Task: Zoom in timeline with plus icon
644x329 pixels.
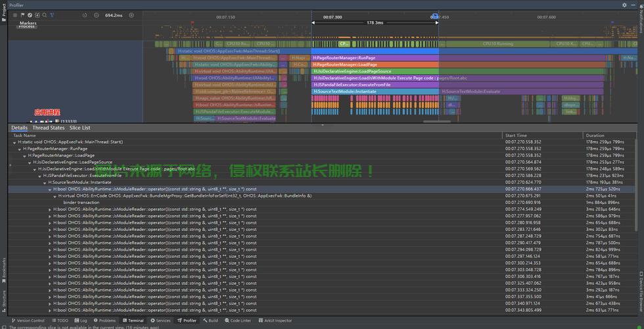Action: [x=131, y=15]
